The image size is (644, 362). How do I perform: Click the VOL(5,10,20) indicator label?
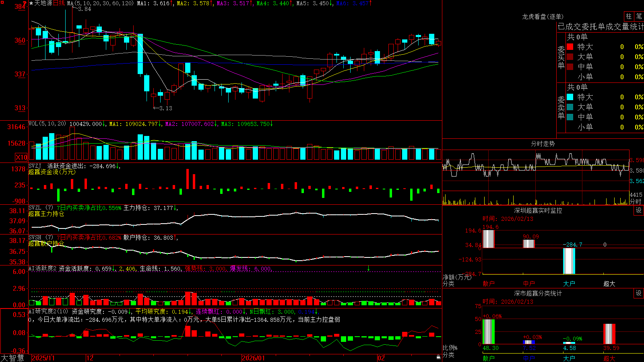[47, 124]
